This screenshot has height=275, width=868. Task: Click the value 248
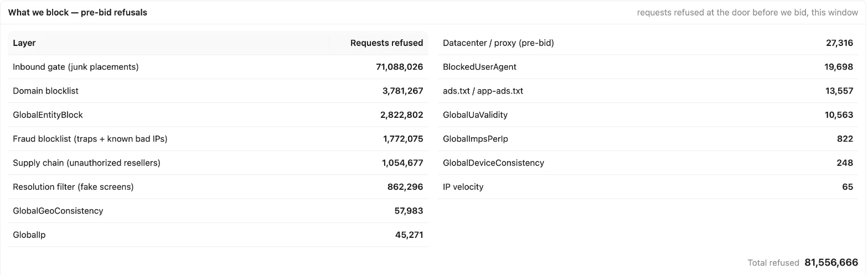845,163
